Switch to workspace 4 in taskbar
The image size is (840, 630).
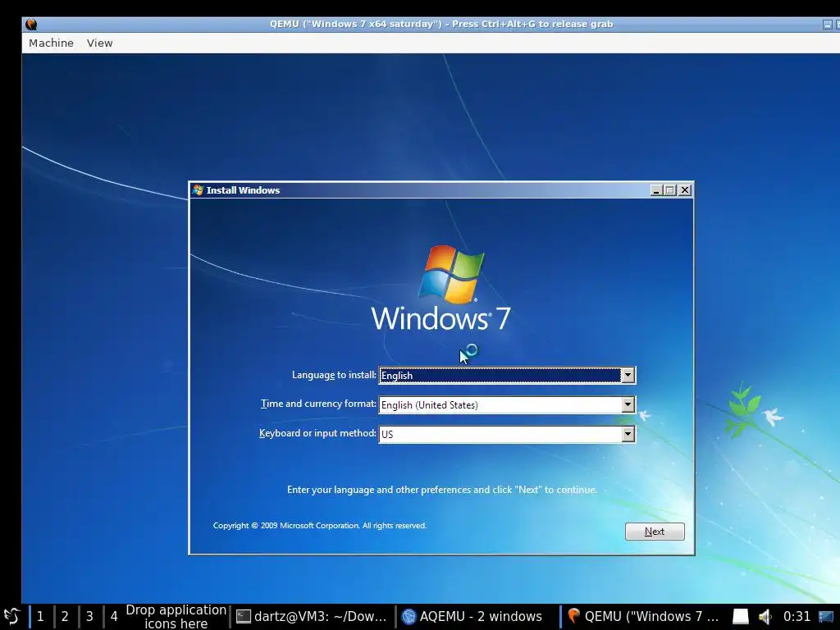pyautogui.click(x=113, y=617)
